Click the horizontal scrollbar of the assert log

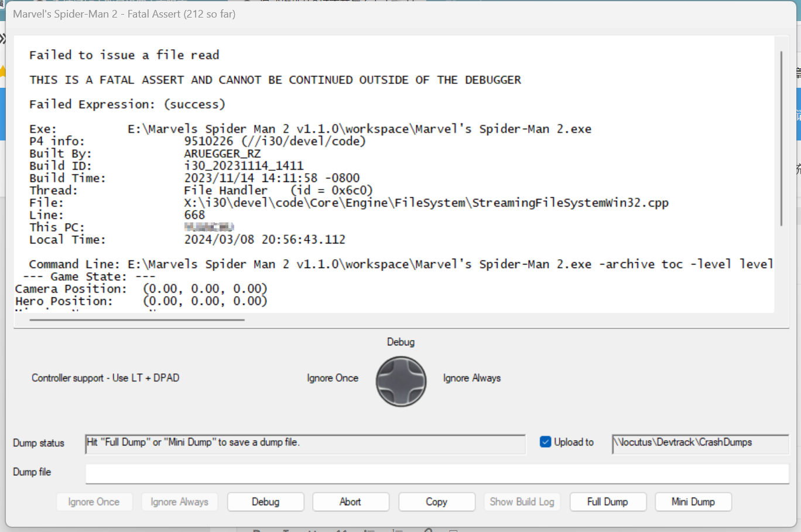[x=137, y=320]
